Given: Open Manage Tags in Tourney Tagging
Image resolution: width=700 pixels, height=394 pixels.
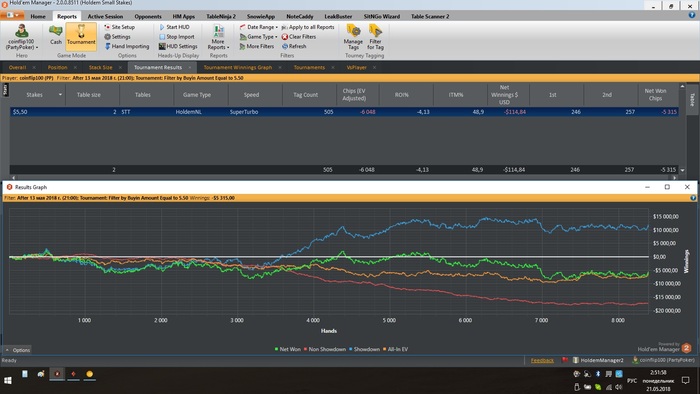Looking at the screenshot, I should [x=353, y=37].
